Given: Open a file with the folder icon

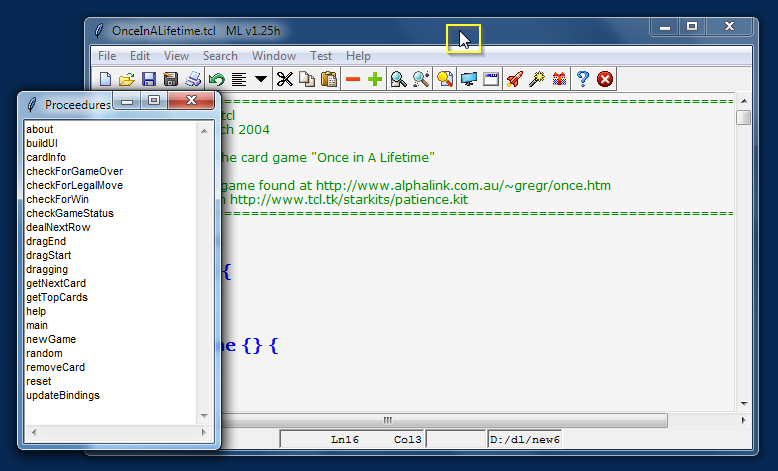Looking at the screenshot, I should (x=127, y=79).
